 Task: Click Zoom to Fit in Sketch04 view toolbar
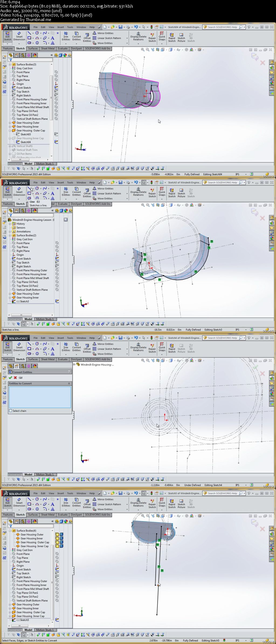143,50
